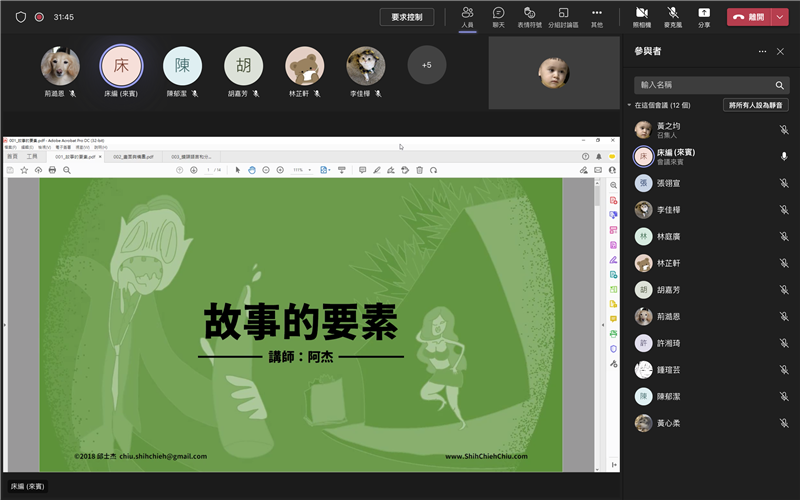Open 分組討論區 breakout rooms
The height and width of the screenshot is (500, 800).
[563, 16]
